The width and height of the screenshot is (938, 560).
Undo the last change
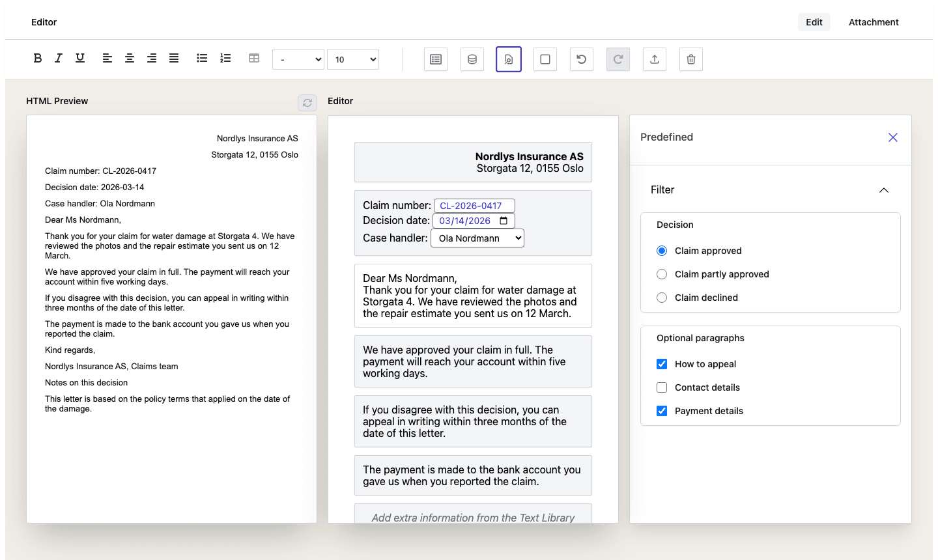coord(582,59)
